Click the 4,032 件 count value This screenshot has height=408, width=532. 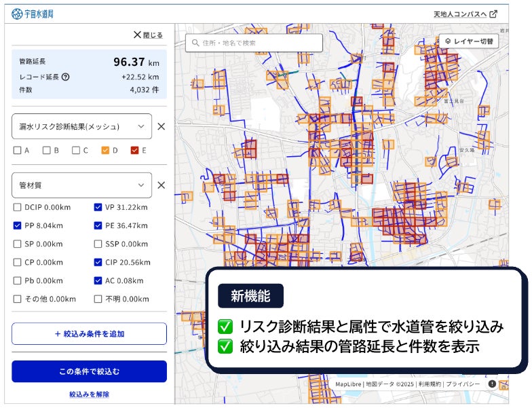[x=145, y=90]
